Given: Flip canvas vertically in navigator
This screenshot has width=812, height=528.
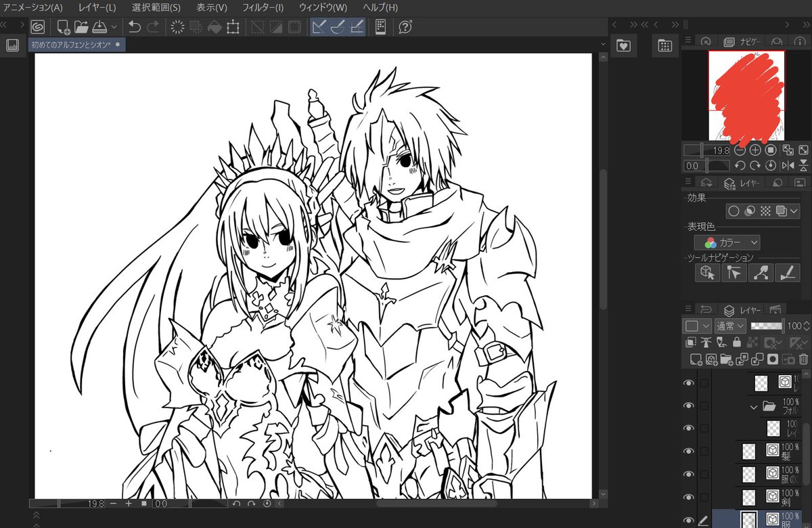Looking at the screenshot, I should point(803,165).
